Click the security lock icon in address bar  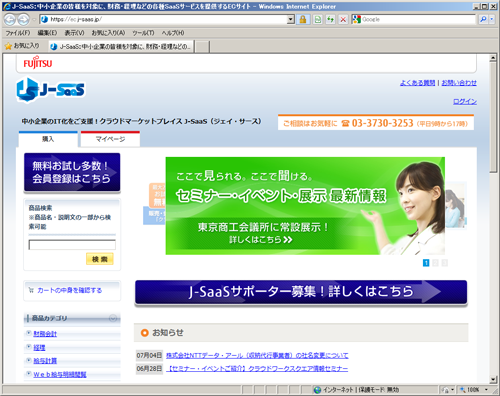point(303,19)
